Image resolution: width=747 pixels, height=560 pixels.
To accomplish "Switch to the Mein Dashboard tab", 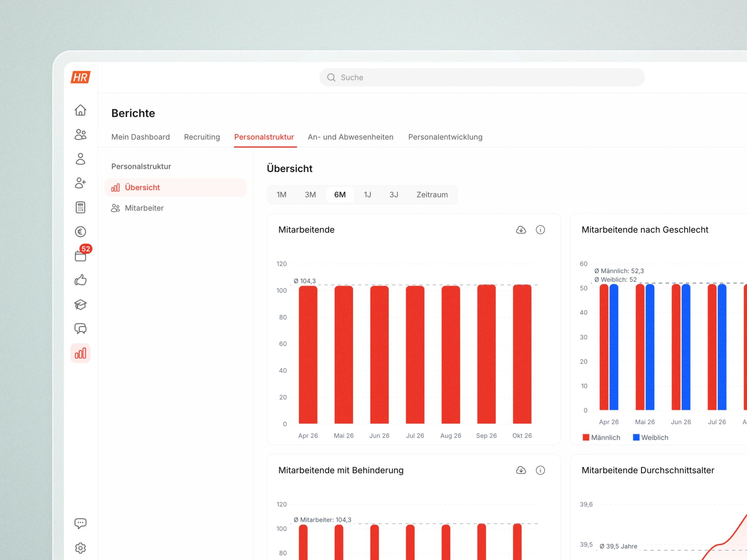I will [140, 137].
